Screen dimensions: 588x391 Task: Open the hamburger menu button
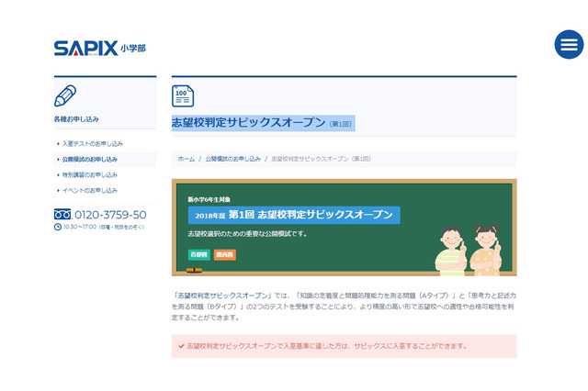(569, 44)
